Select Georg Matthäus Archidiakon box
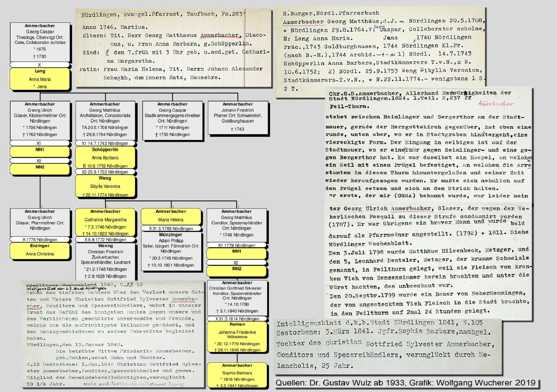Image resolution: width=557 pixels, height=392 pixels. click(x=105, y=120)
